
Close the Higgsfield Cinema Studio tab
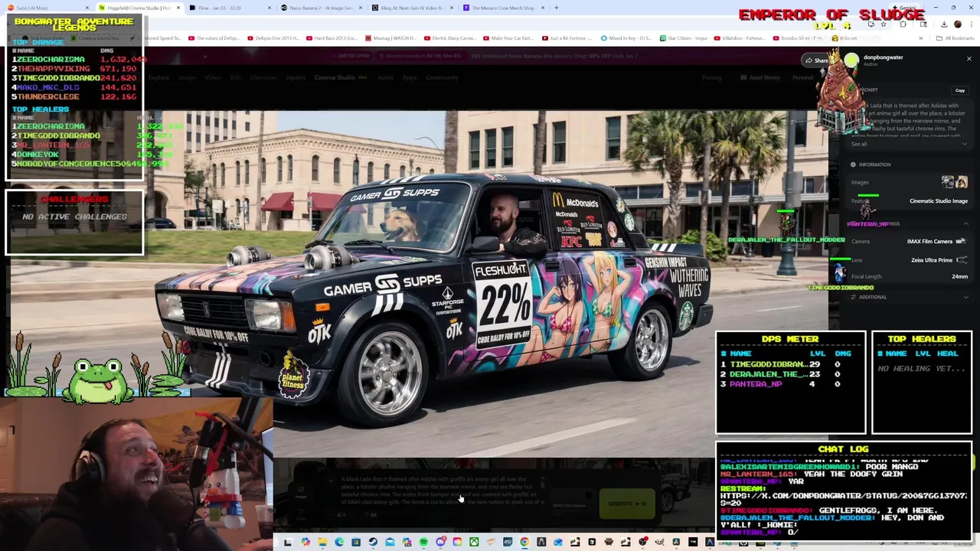[x=178, y=8]
